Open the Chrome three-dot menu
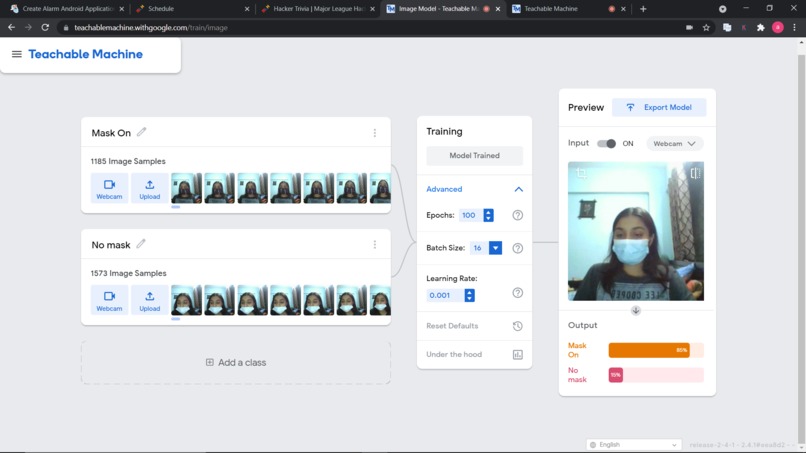This screenshot has width=806, height=453. (x=795, y=28)
